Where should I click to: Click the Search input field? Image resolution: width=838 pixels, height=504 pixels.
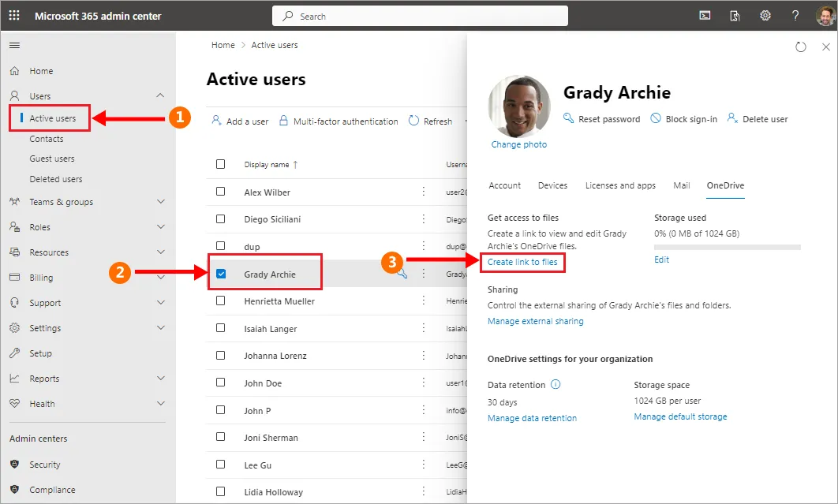point(420,16)
